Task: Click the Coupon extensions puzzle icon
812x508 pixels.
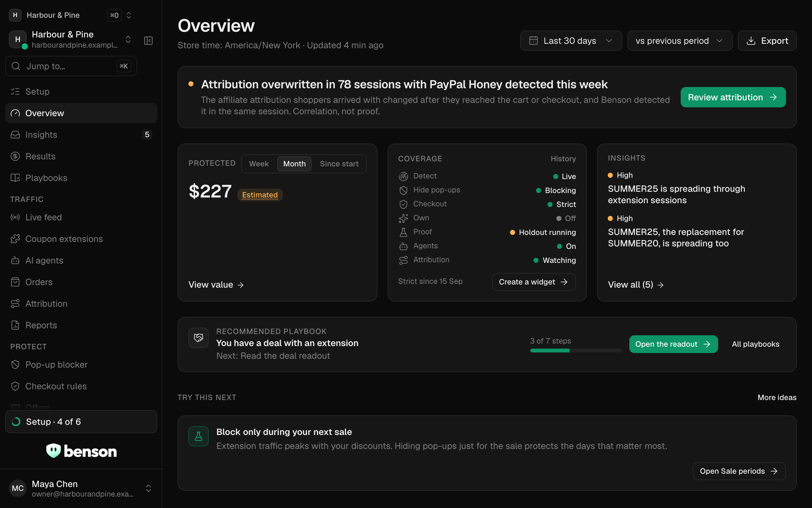Action: [15, 239]
